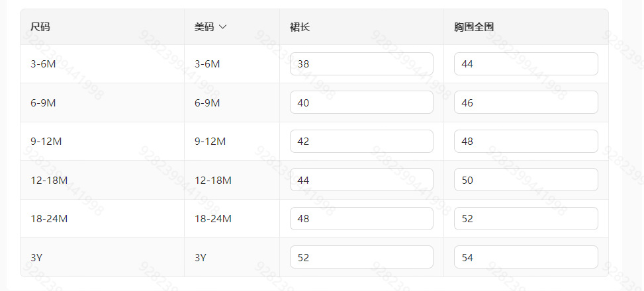Select the 胸围全围 input for 6-9M
This screenshot has height=291, width=644.
(x=526, y=103)
